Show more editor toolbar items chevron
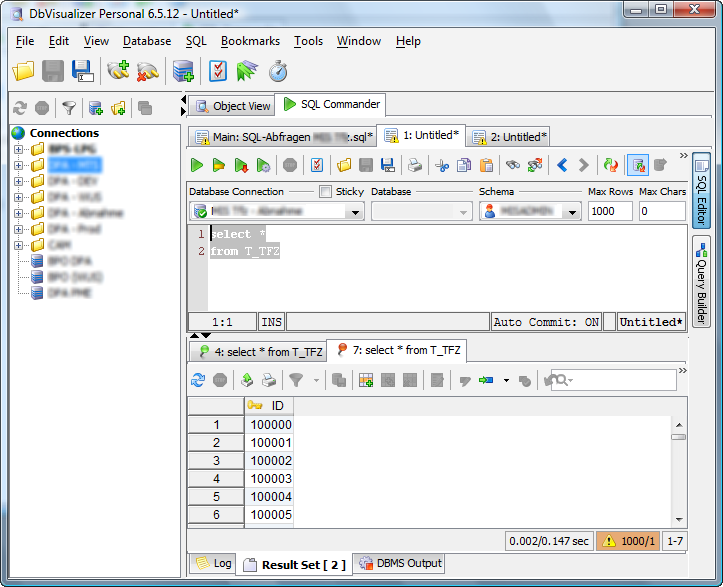 click(683, 155)
